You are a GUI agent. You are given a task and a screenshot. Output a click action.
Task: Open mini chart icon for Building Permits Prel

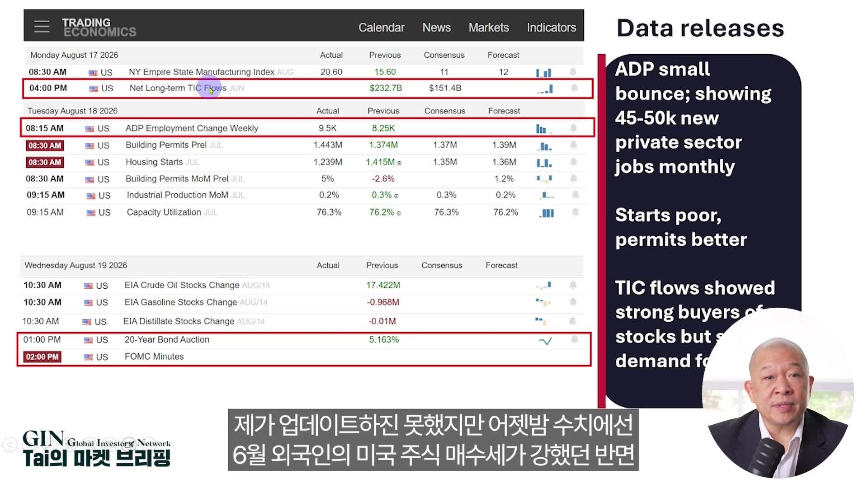click(544, 146)
